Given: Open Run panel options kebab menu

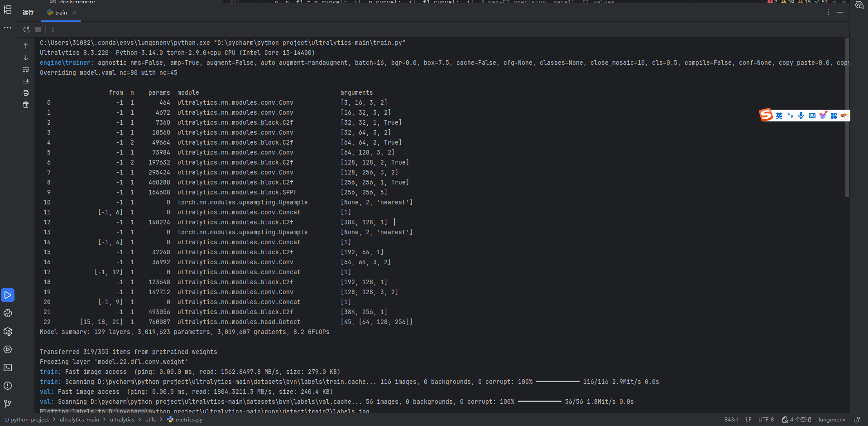Looking at the screenshot, I should [x=828, y=13].
